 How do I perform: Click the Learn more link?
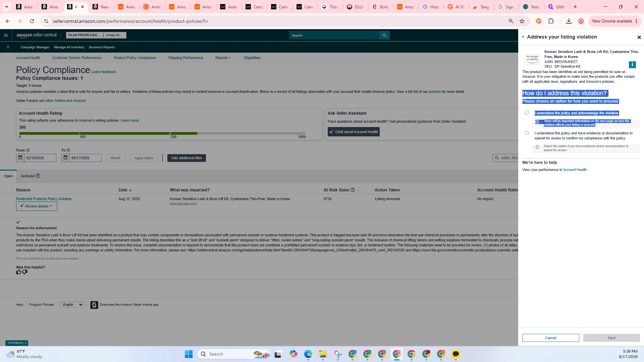coord(130,121)
